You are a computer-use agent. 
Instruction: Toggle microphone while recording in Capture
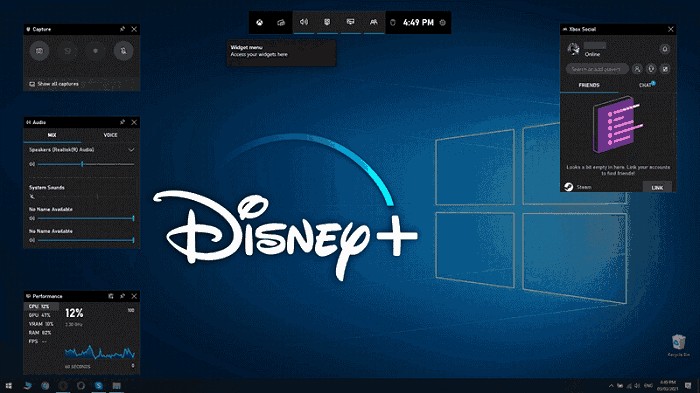point(123,50)
